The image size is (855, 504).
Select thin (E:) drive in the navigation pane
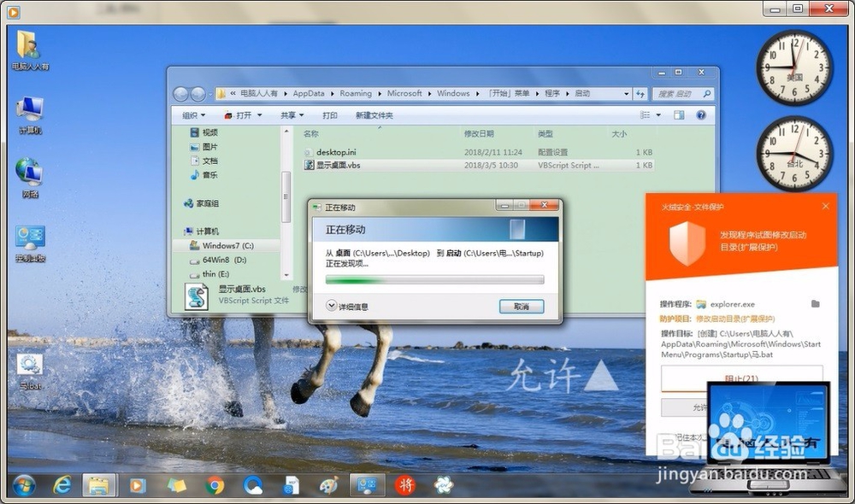tap(215, 274)
